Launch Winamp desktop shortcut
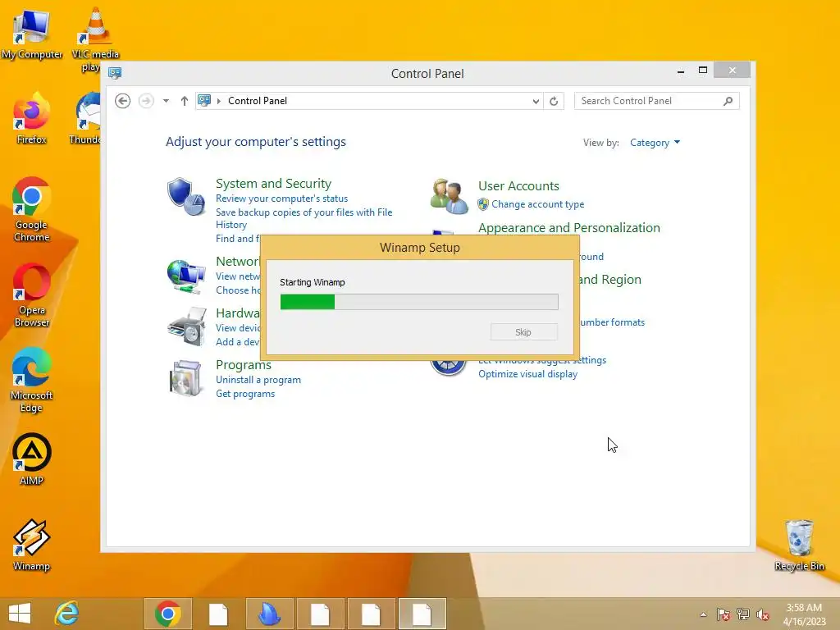840x630 pixels. coord(32,545)
